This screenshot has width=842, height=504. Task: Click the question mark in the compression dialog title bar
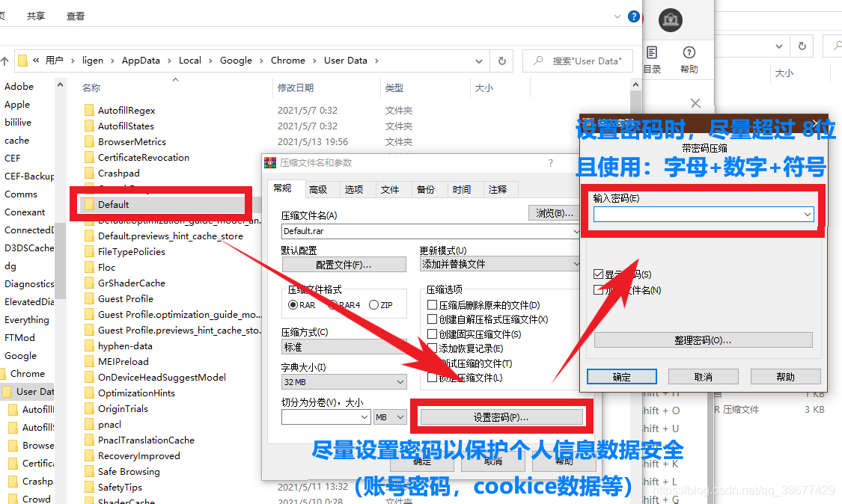pos(550,163)
